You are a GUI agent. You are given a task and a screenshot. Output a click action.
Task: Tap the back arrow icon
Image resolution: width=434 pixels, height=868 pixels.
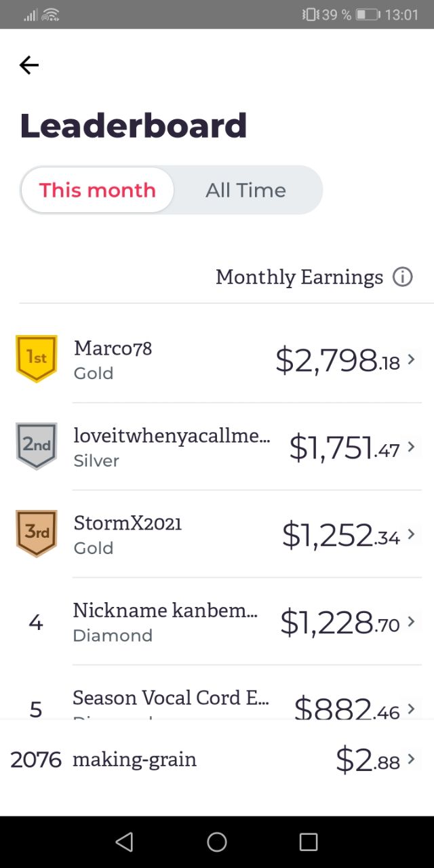(29, 65)
